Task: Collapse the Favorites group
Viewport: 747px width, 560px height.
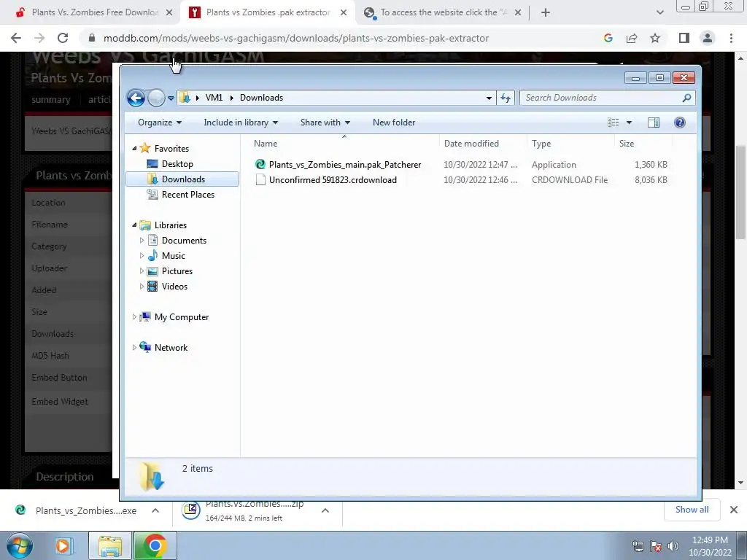Action: tap(134, 149)
